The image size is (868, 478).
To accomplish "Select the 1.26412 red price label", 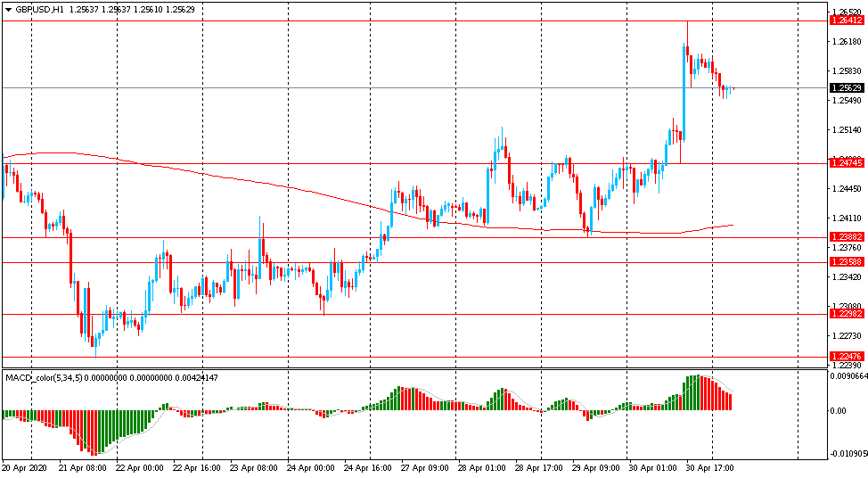I will click(x=846, y=21).
